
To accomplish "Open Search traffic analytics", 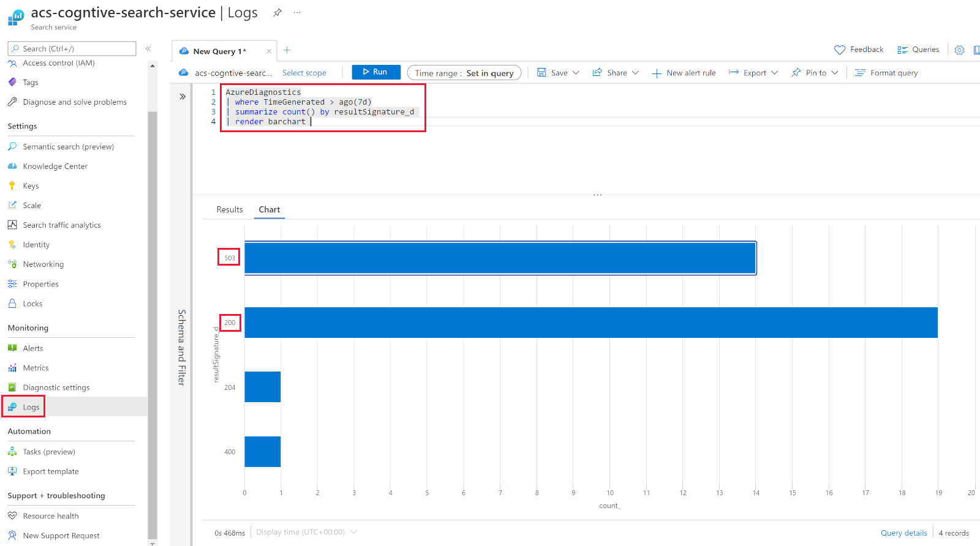I will point(62,225).
